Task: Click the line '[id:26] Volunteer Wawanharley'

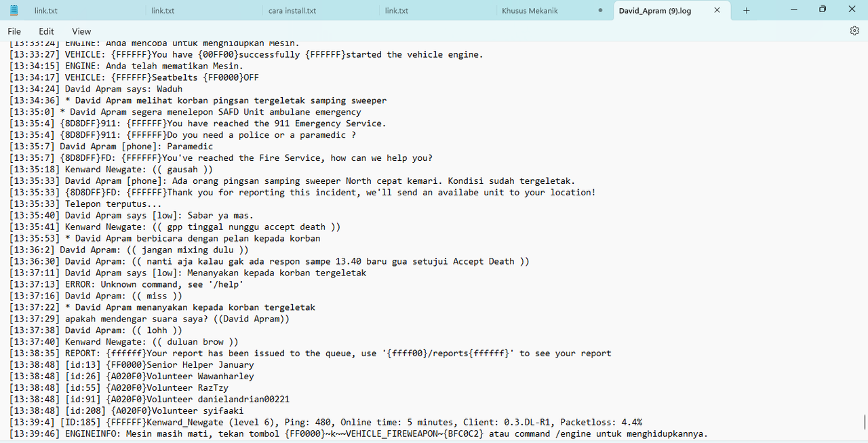Action: pos(132,377)
